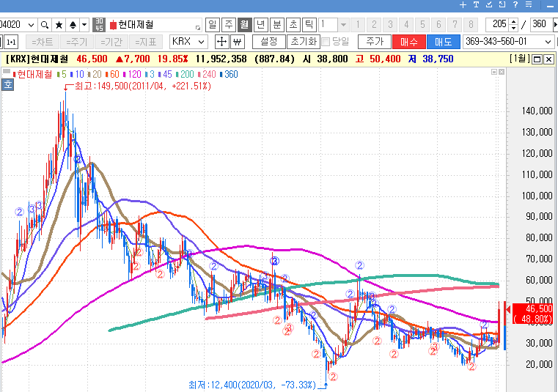Switch chart to second (초) period
Screen dimensions: 558x392
pos(293,24)
